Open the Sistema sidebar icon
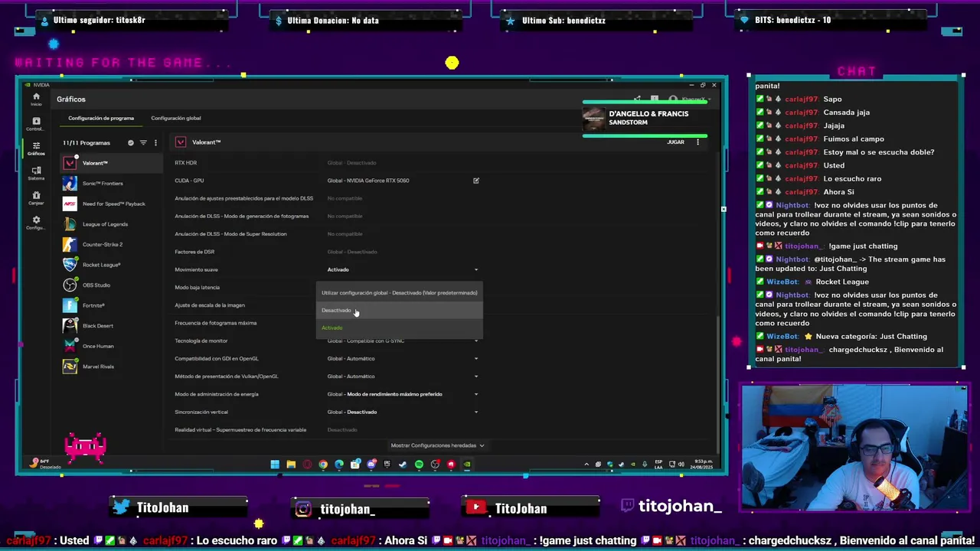980x551 pixels. pos(36,173)
